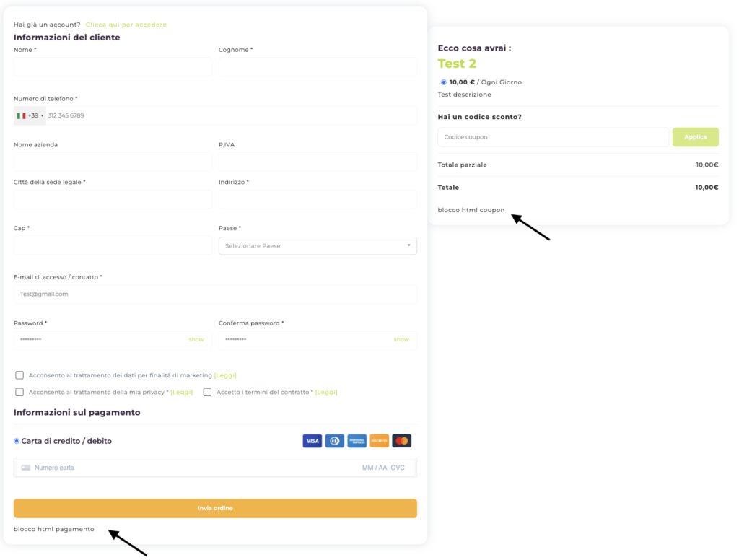Image resolution: width=739 pixels, height=560 pixels.
Task: Click the Applica coupon button
Action: tap(695, 137)
